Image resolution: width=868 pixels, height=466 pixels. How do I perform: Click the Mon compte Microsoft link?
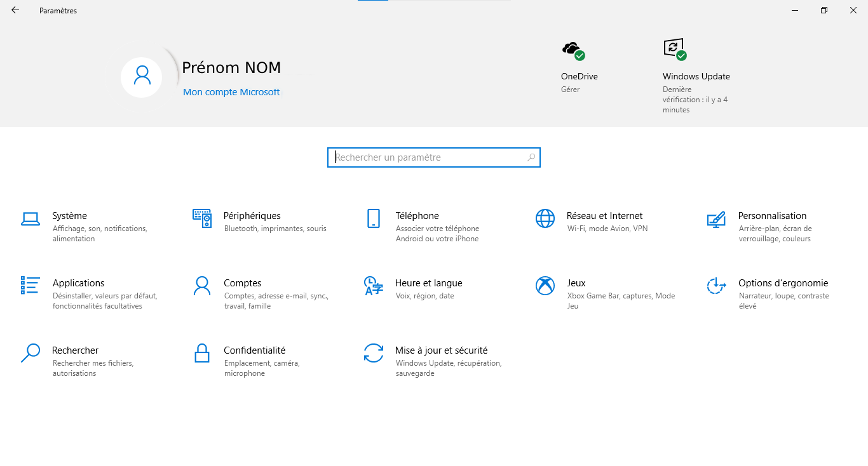tap(231, 92)
